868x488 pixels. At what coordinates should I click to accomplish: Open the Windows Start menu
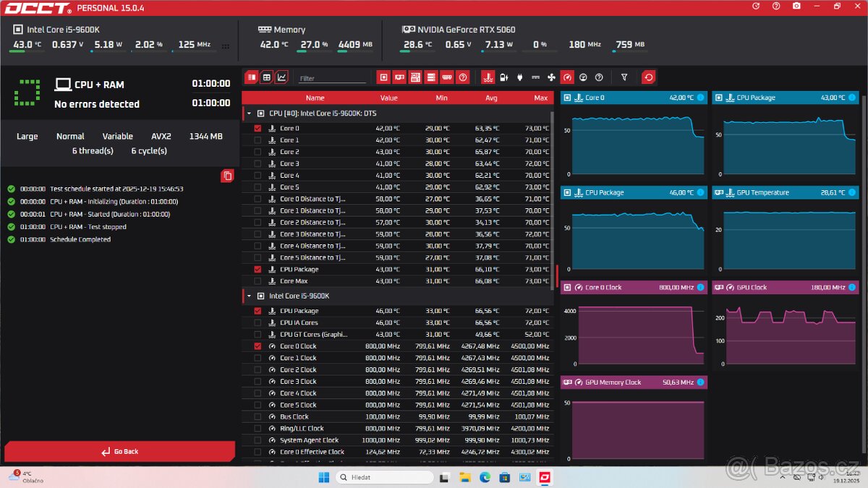323,477
